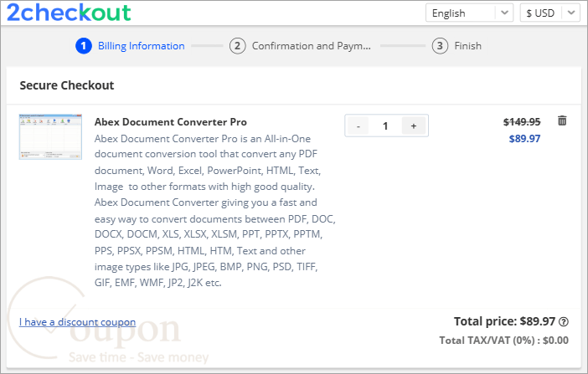Viewport: 588px width, 374px height.
Task: Open 'I have a discount coupon' link
Action: (77, 322)
